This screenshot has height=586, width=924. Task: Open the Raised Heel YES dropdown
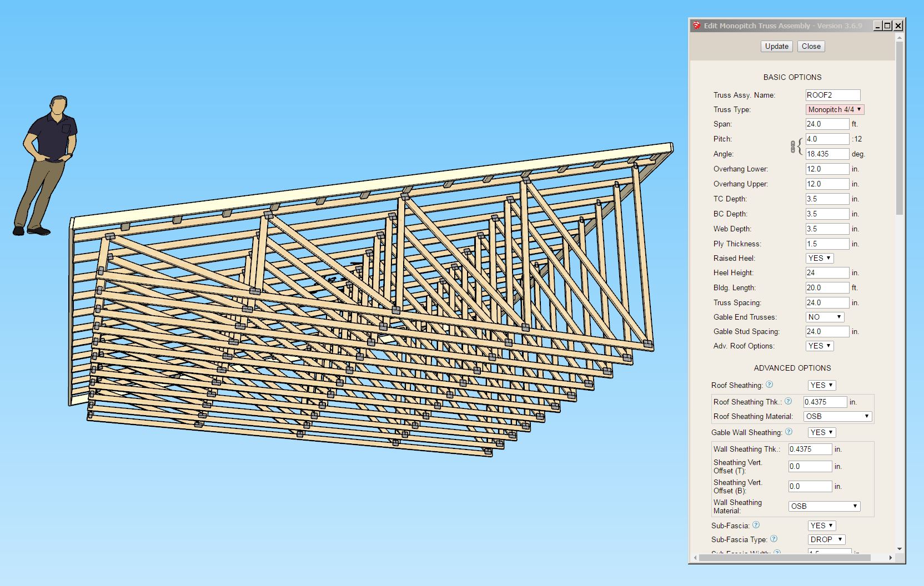820,258
